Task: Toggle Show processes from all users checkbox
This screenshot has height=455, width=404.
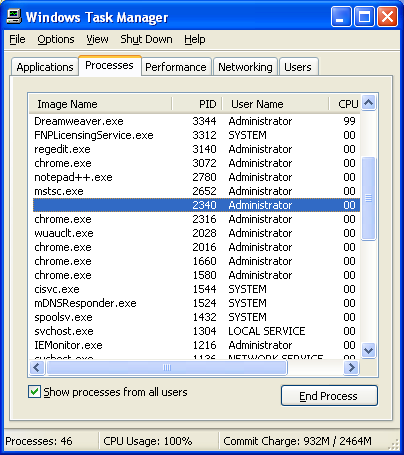Action: (x=34, y=392)
